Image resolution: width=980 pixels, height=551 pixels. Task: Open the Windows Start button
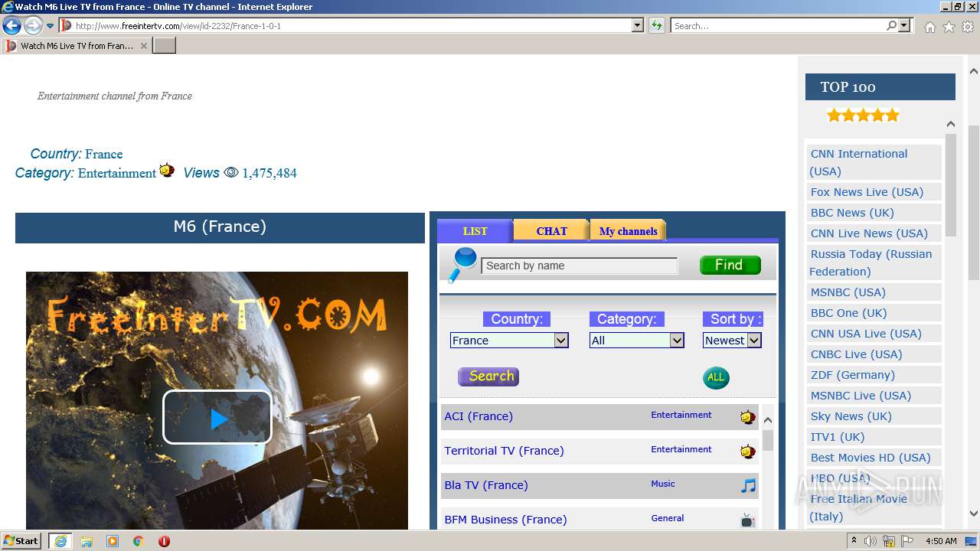pos(21,541)
